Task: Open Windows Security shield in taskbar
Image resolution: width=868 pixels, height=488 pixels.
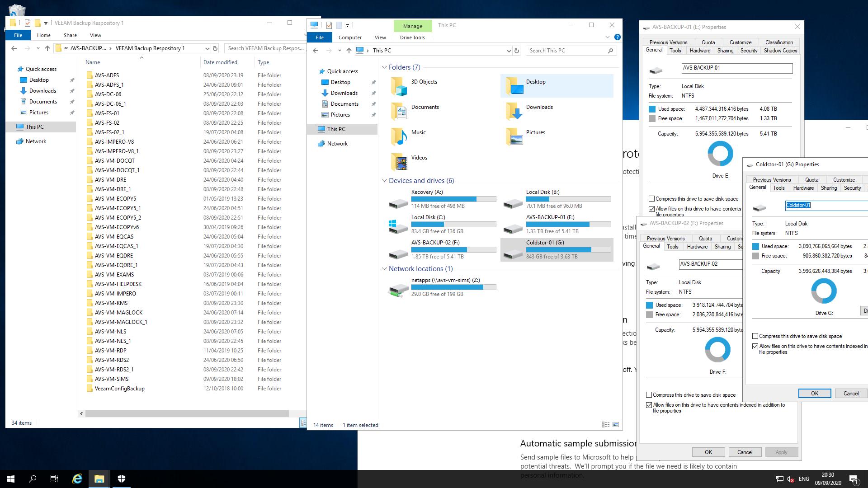Action: pyautogui.click(x=121, y=479)
